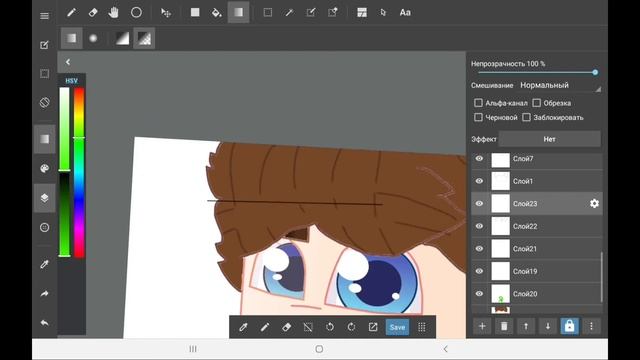The height and width of the screenshot is (360, 640).
Task: Choose foreground-to-background gradient mode
Action: (122, 38)
